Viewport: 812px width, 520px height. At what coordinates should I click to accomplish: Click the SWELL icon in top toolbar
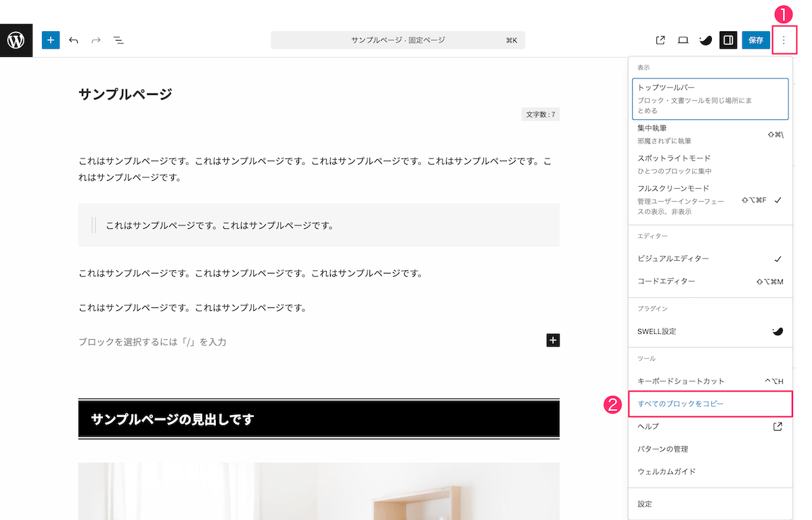click(705, 40)
